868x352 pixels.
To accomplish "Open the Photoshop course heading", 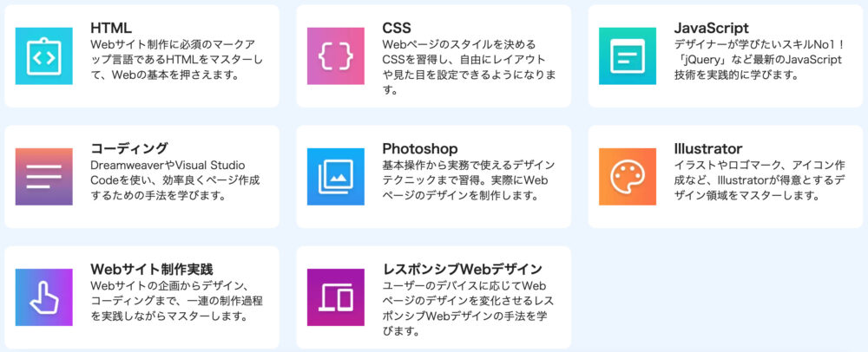I will tap(419, 149).
